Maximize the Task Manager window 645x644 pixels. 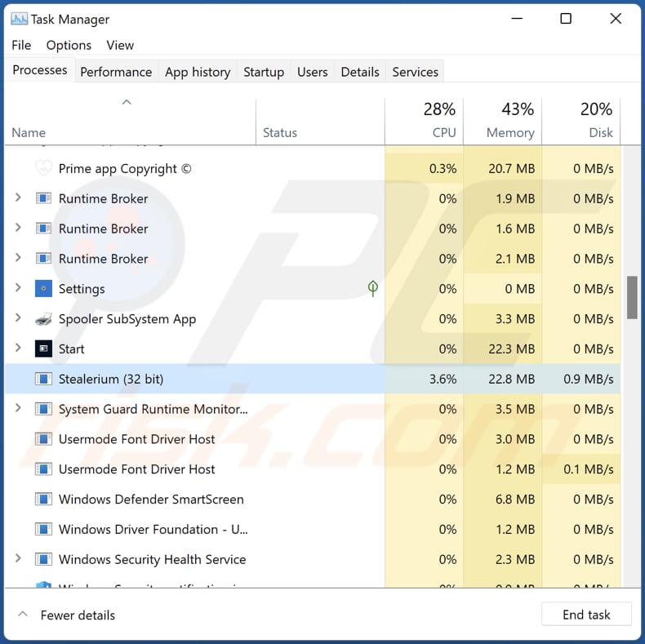click(566, 19)
